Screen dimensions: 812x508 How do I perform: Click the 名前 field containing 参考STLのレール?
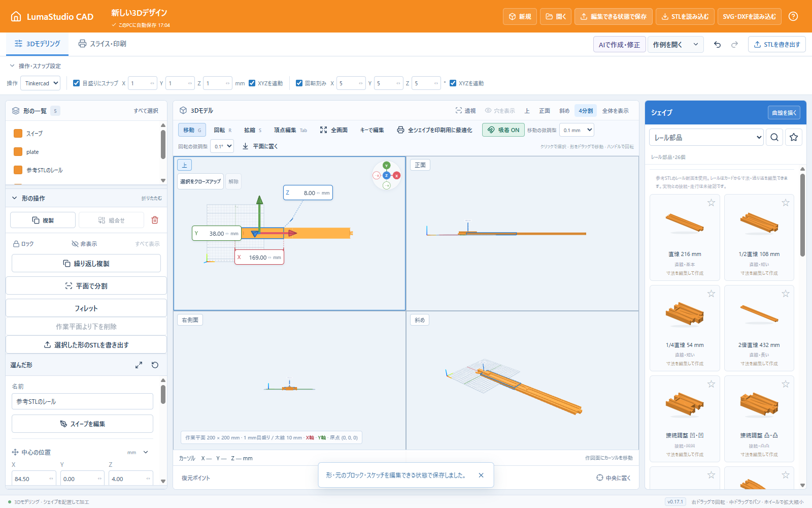click(x=82, y=401)
